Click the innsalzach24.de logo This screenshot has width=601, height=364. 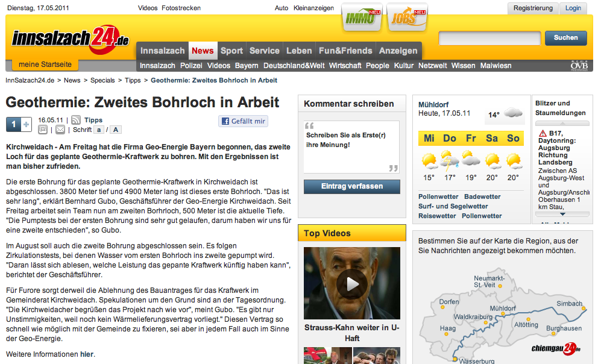coord(70,39)
